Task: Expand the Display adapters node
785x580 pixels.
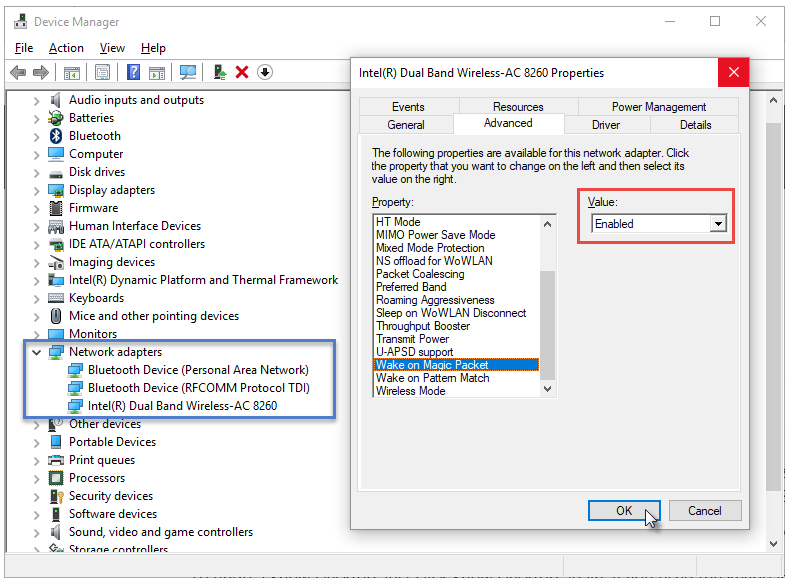Action: [x=37, y=190]
